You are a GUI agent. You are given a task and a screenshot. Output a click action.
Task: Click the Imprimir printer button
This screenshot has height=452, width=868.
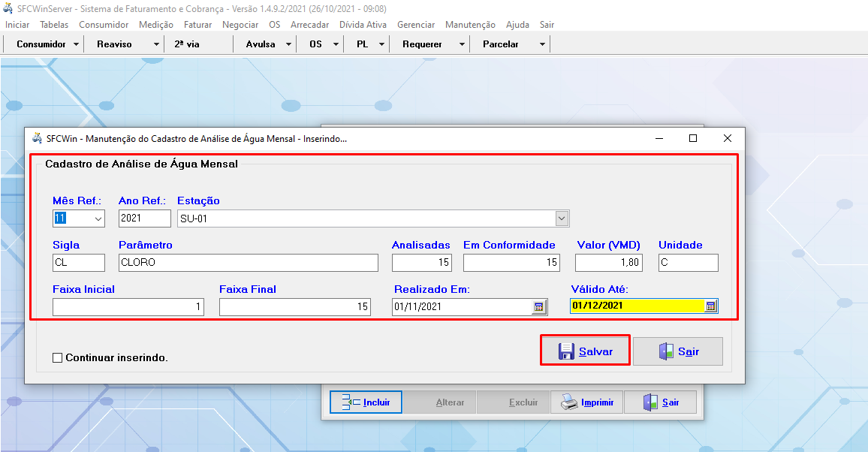pos(586,402)
